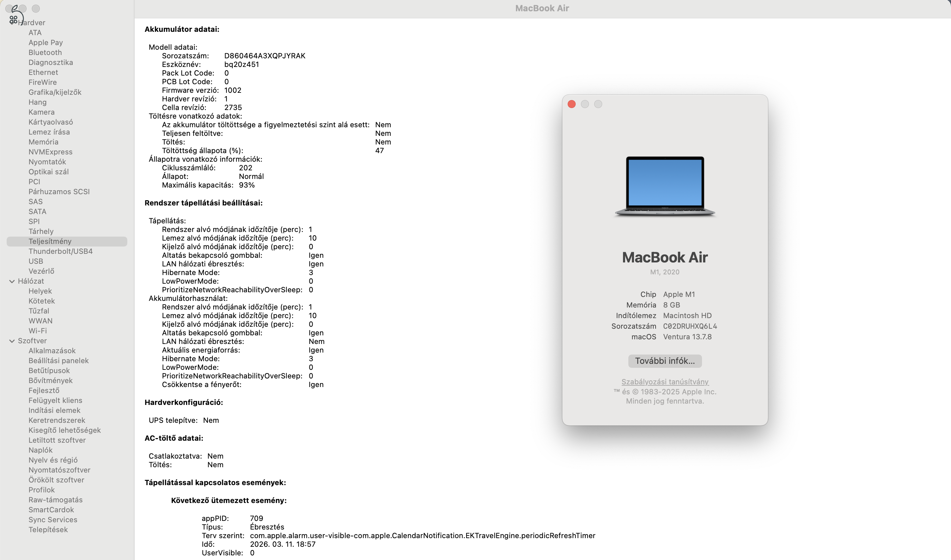Show Wi-Fi network information
Image resolution: width=951 pixels, height=560 pixels.
[38, 331]
